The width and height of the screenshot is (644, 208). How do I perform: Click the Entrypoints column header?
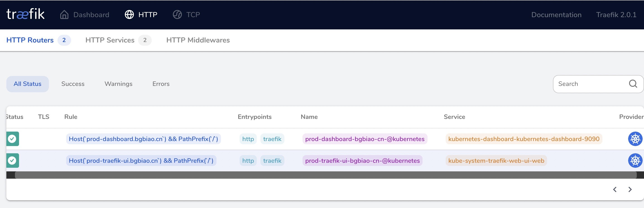255,117
